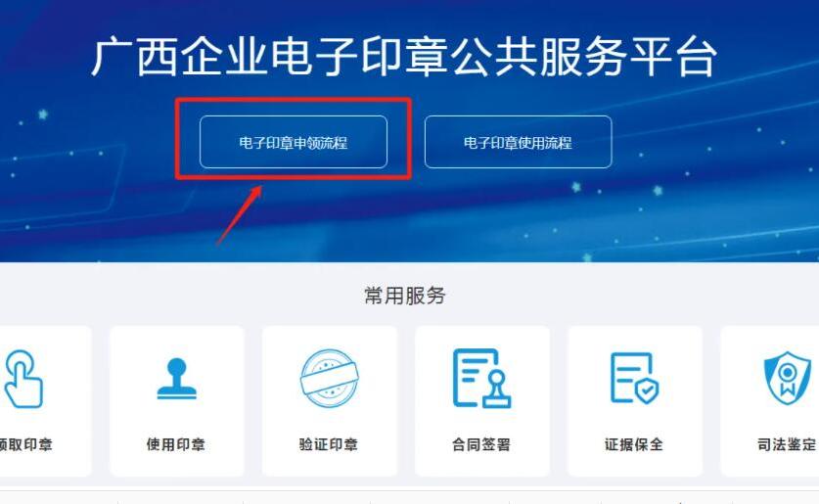Open the 电子印章申领流程 button
Viewport: 819px width, 504px height.
(x=293, y=142)
